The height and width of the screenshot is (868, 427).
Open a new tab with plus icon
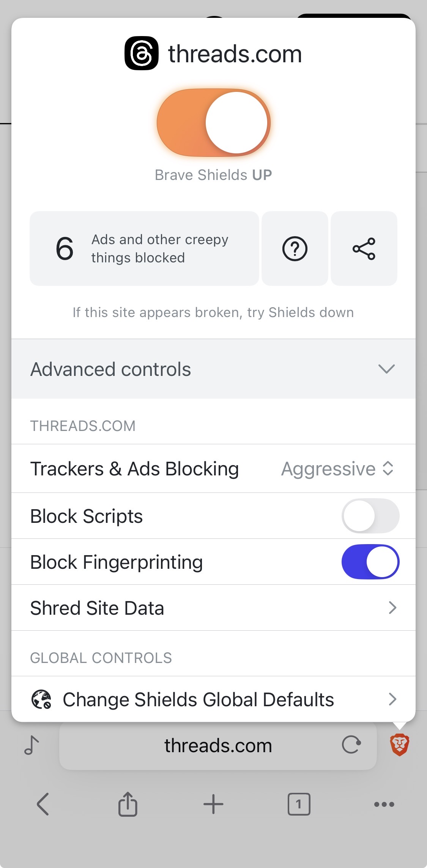pyautogui.click(x=213, y=804)
